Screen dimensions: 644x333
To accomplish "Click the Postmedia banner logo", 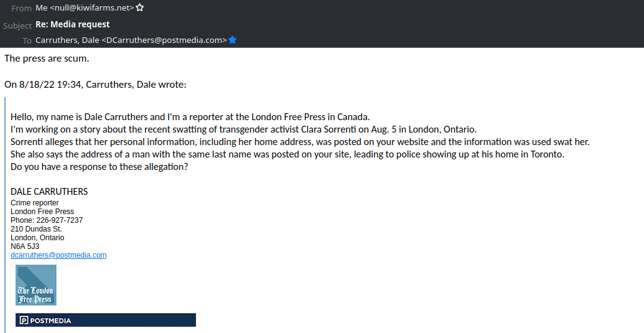I will (106, 320).
